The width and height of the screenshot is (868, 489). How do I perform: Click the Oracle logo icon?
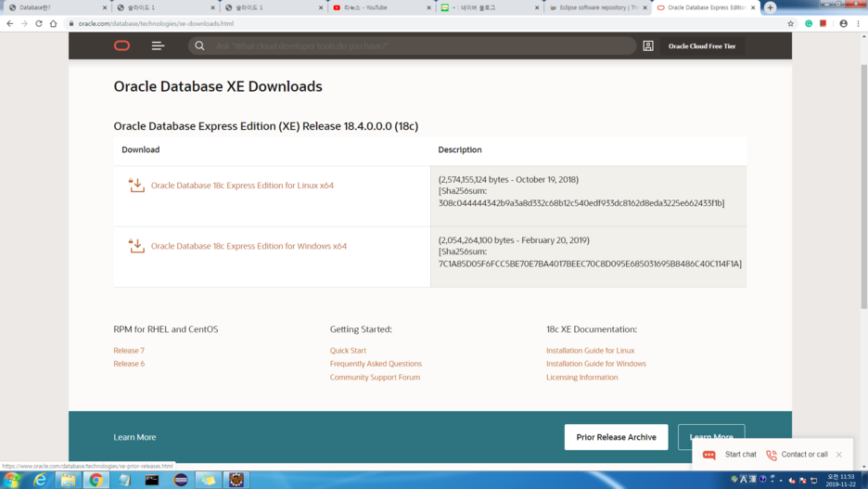coord(121,46)
